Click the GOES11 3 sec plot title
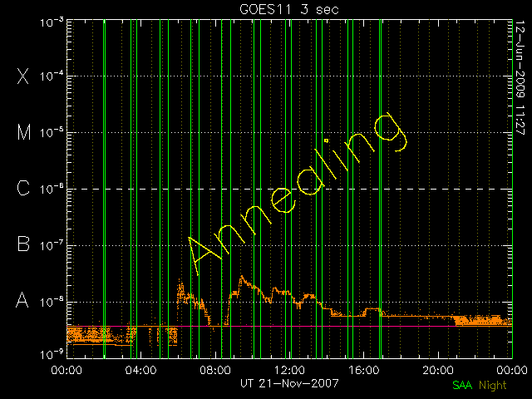This screenshot has width=532, height=399. (x=289, y=9)
